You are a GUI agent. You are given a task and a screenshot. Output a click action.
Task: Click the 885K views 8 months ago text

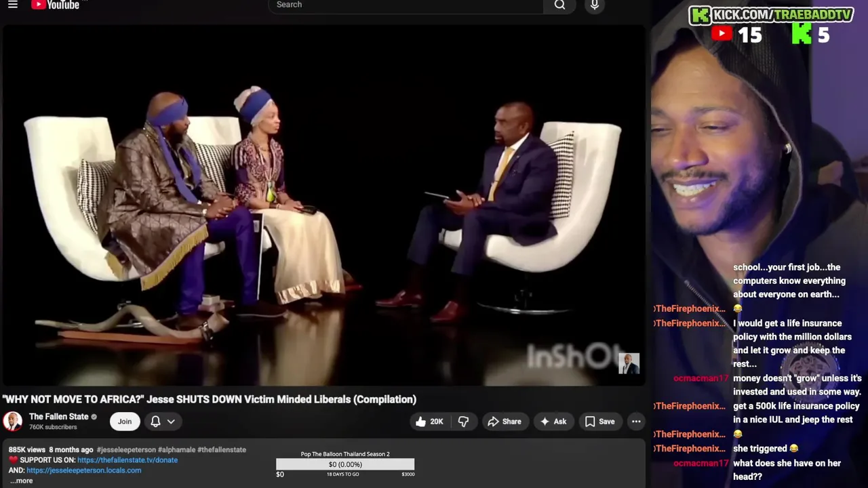(x=51, y=450)
